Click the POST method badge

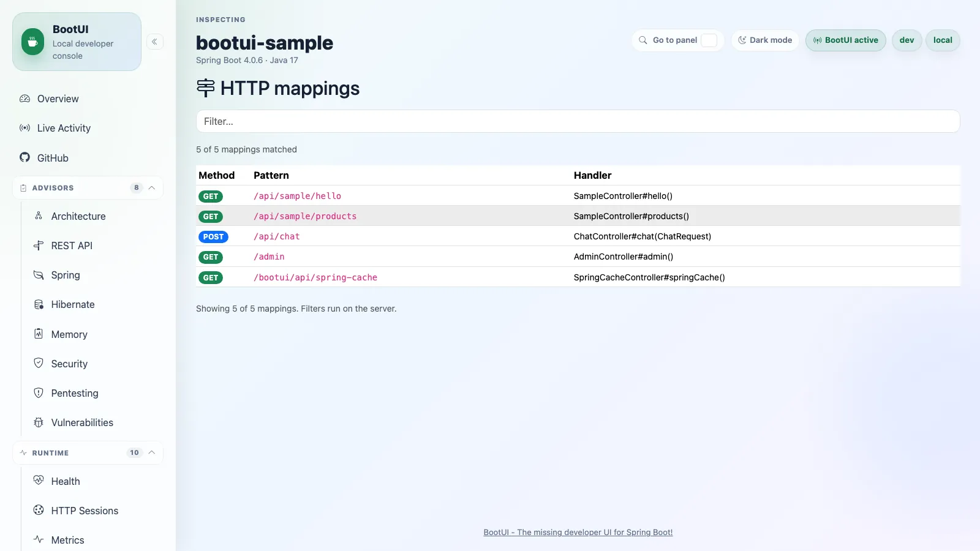(x=213, y=237)
